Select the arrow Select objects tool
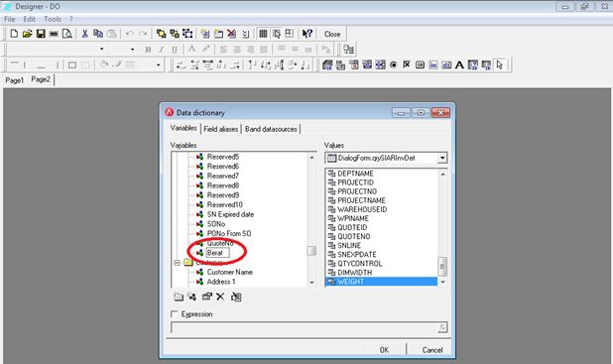613x364 pixels. pyautogui.click(x=499, y=64)
